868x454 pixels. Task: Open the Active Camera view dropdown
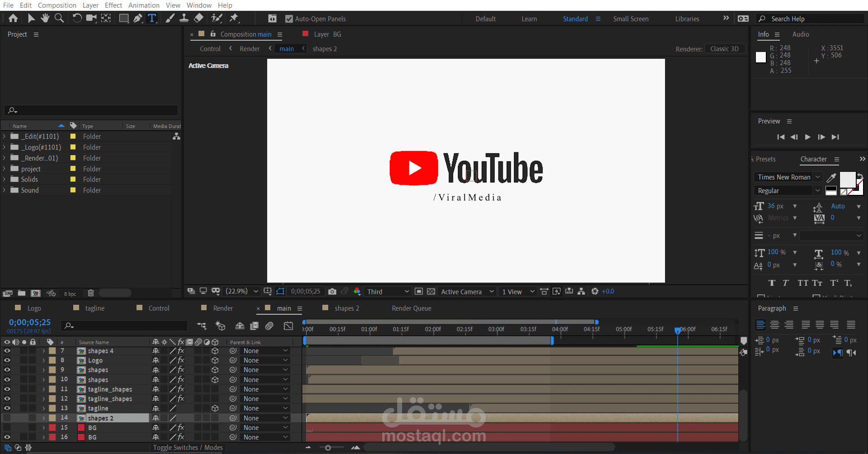(x=467, y=292)
